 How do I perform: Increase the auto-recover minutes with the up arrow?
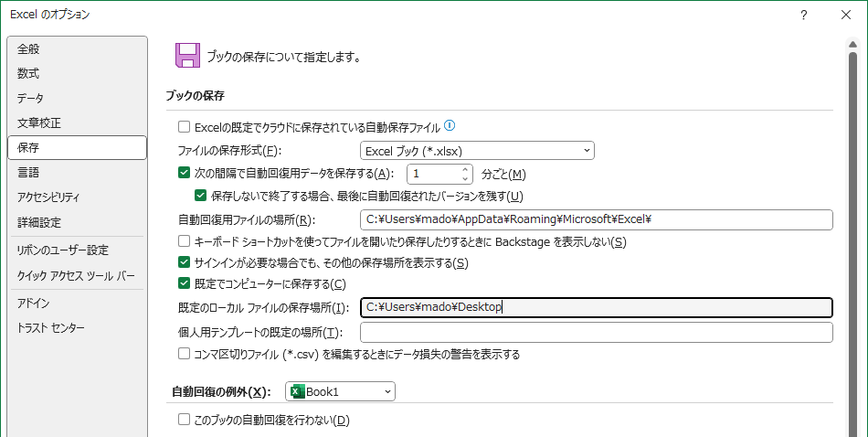pos(465,169)
